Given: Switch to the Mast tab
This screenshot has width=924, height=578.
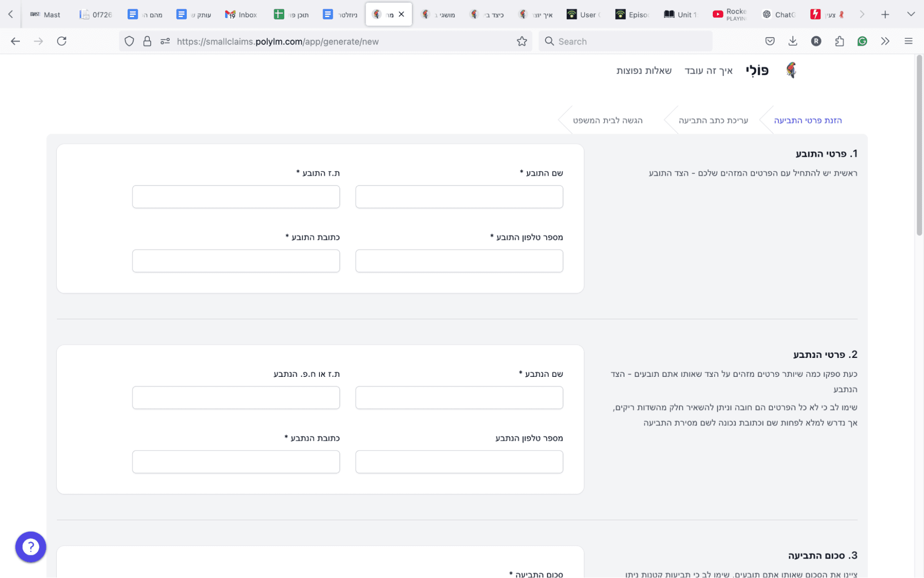Looking at the screenshot, I should 45,14.
